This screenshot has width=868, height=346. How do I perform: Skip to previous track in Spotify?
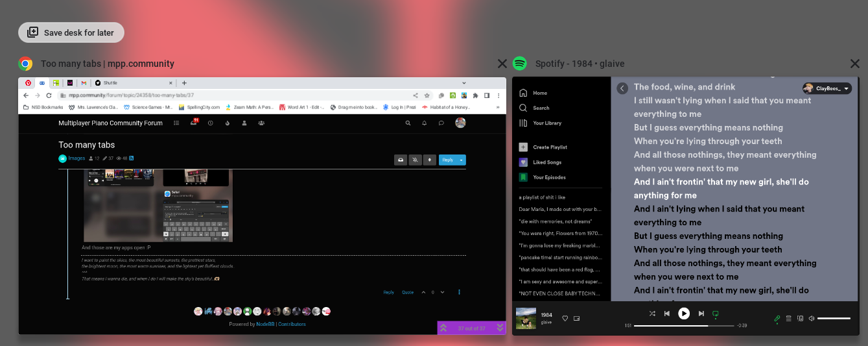pyautogui.click(x=666, y=314)
